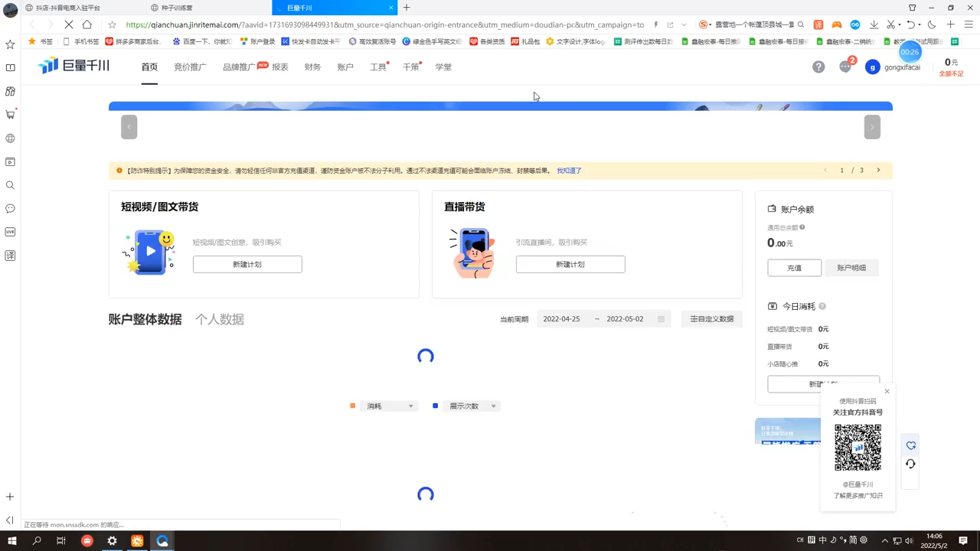The width and height of the screenshot is (980, 551).
Task: Open the date range calendar icon
Action: (x=661, y=319)
